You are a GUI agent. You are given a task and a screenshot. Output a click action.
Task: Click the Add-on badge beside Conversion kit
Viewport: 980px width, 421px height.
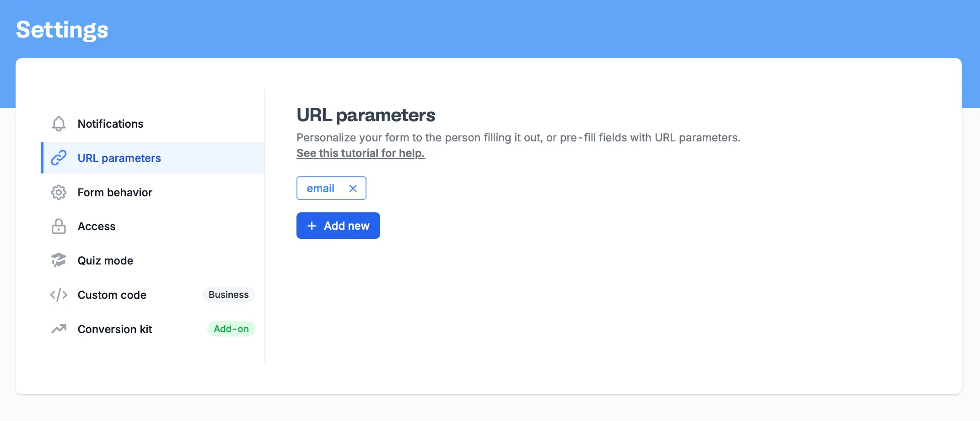click(x=231, y=329)
